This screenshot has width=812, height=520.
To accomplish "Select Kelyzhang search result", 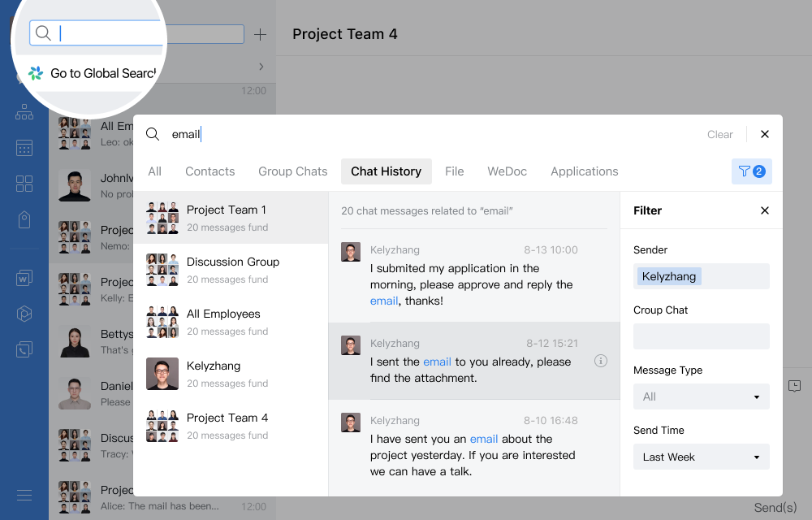I will (231, 374).
